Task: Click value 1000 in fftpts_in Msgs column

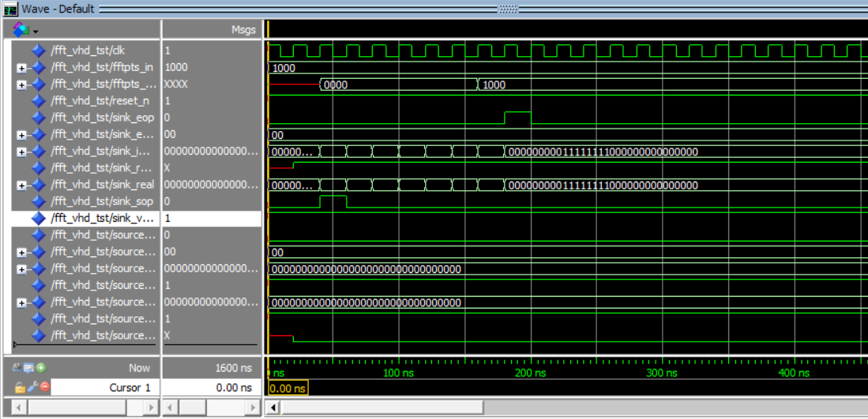Action: [x=175, y=67]
